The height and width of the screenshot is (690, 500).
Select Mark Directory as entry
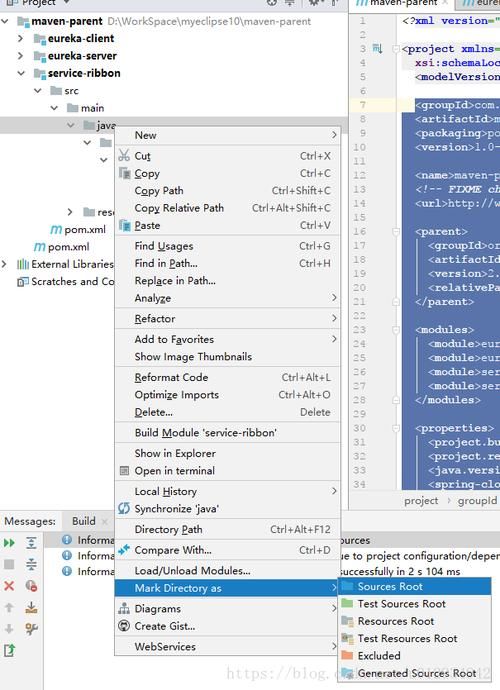pos(228,588)
